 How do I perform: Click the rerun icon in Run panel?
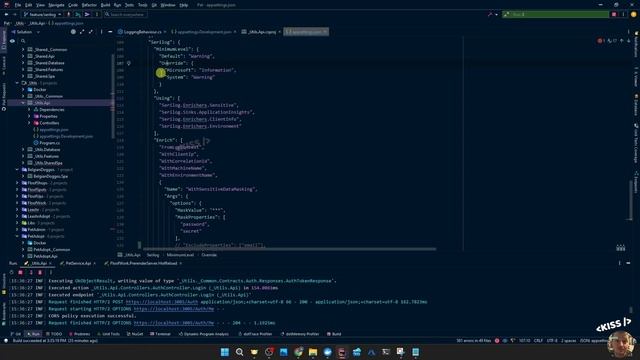(x=11, y=272)
